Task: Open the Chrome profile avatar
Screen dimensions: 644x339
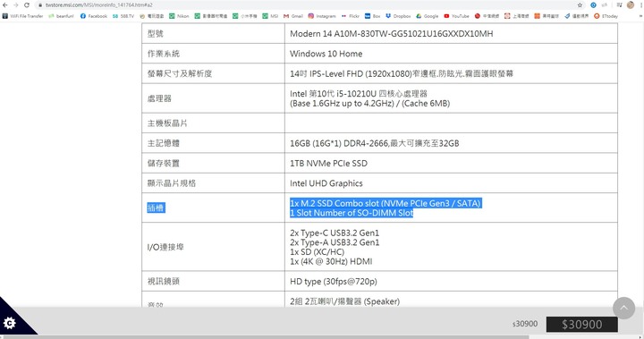Action: point(631,5)
